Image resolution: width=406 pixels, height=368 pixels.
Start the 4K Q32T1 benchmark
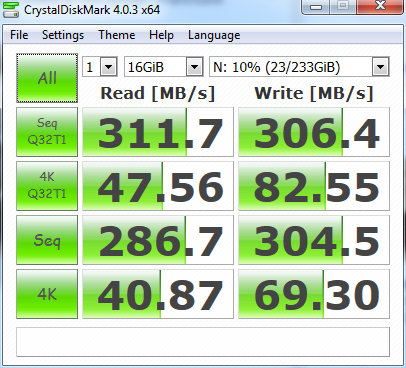pyautogui.click(x=47, y=186)
